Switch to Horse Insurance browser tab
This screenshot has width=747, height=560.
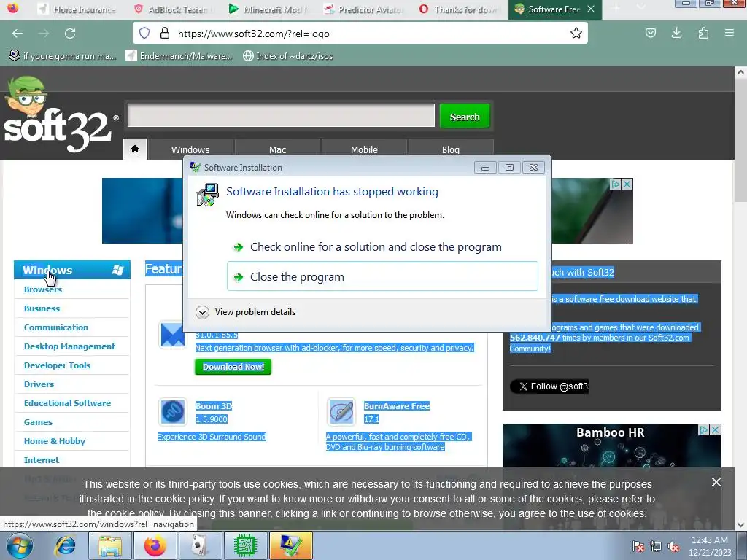pos(77,9)
